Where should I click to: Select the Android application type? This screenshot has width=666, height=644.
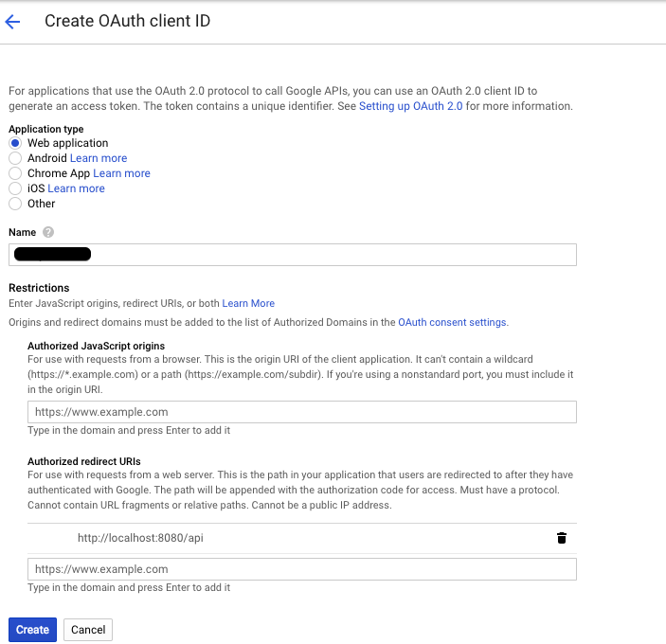click(15, 158)
